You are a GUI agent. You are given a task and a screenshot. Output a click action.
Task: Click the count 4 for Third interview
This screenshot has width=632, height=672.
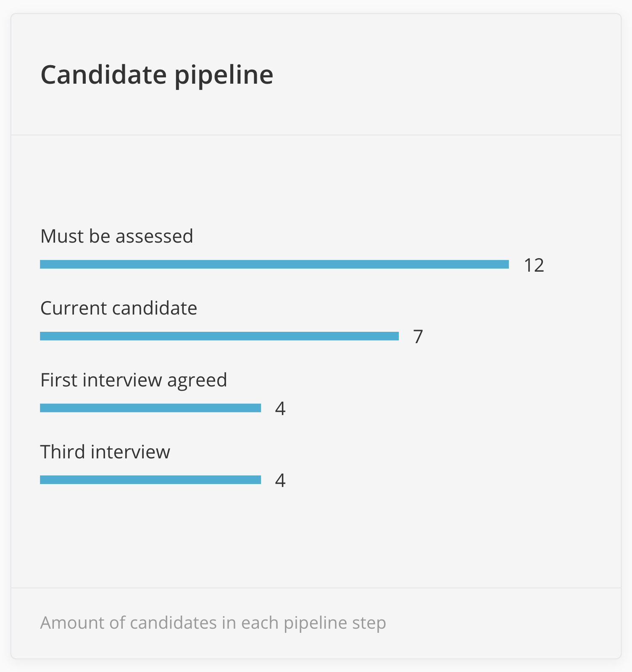pyautogui.click(x=280, y=480)
